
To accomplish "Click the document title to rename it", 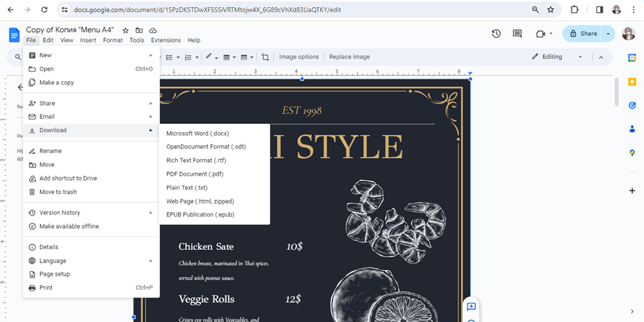I will [x=70, y=30].
